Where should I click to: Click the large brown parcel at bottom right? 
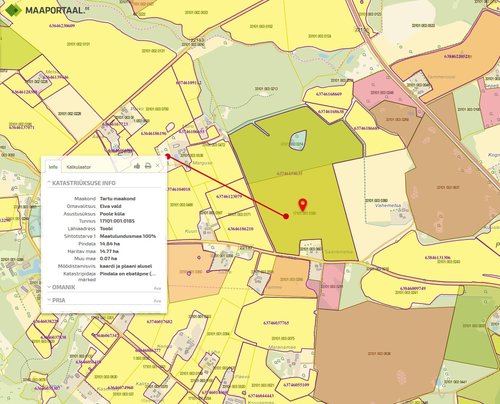(x=380, y=353)
